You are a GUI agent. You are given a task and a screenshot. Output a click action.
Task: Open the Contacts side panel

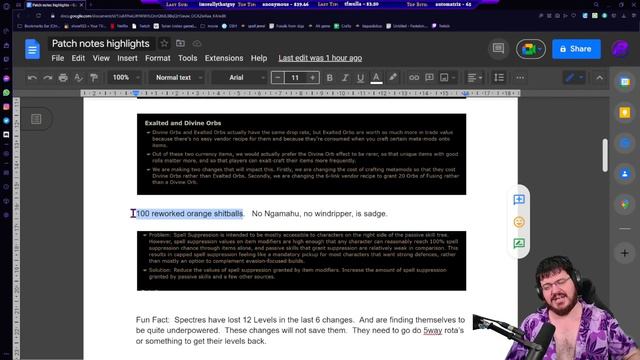pyautogui.click(x=624, y=174)
